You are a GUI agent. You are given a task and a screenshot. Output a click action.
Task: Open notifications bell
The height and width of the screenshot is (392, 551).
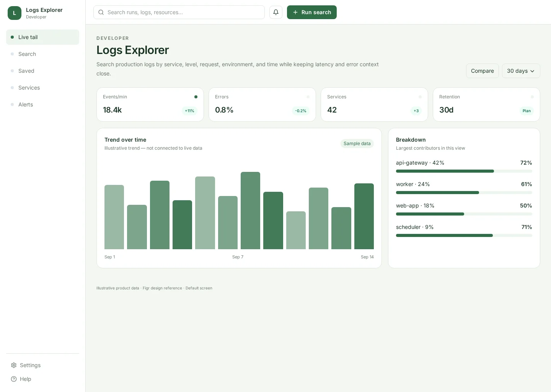276,12
